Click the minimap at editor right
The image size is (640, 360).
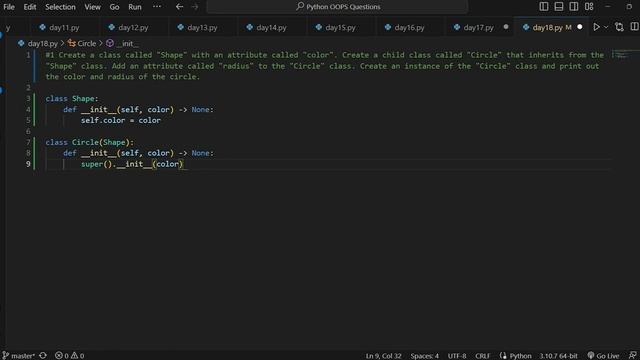pyautogui.click(x=624, y=55)
